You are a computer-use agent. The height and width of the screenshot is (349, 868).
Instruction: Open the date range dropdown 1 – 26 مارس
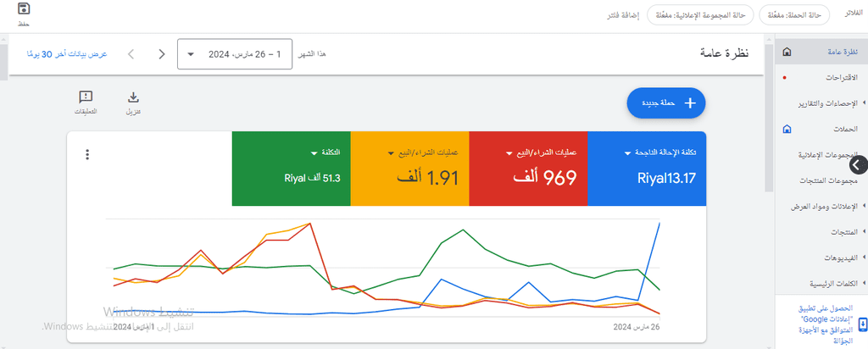coord(235,54)
